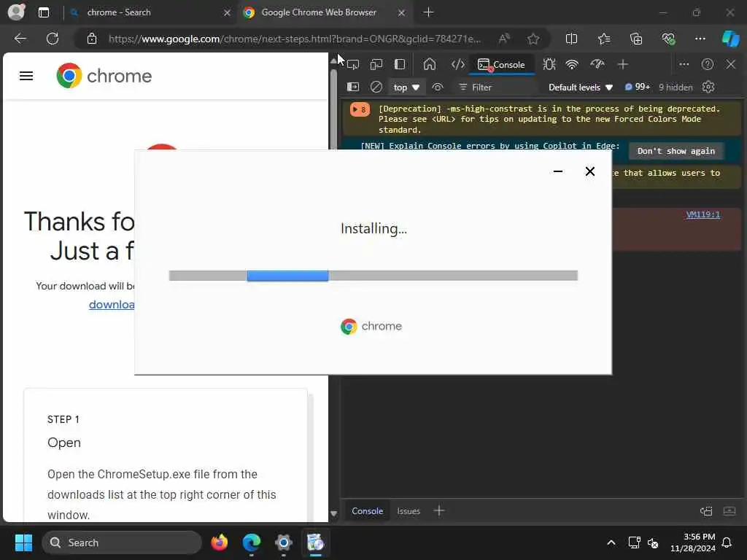
Task: Close the DevTools panel
Action: tap(731, 64)
